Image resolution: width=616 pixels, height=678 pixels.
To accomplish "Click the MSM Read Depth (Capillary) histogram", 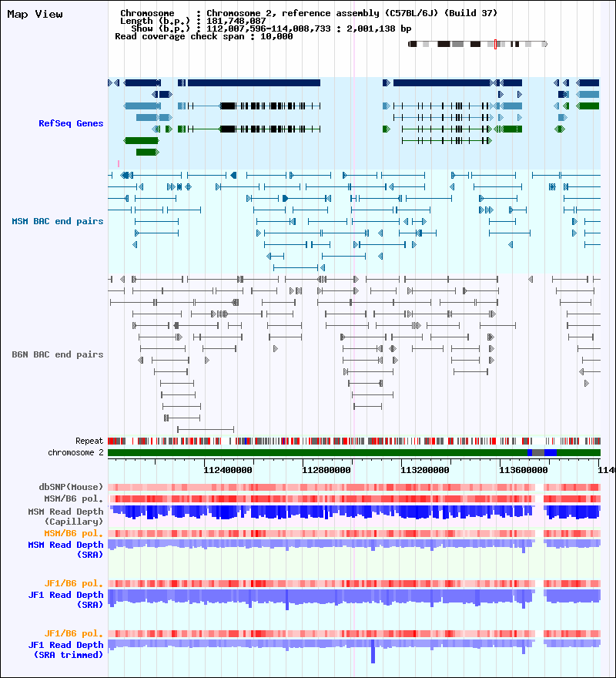I will pos(354,512).
